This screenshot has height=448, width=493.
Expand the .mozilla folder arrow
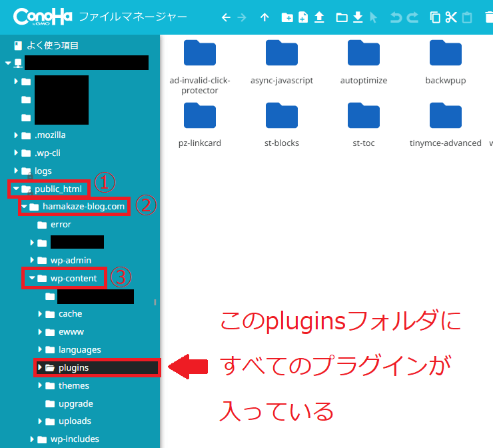(16, 135)
